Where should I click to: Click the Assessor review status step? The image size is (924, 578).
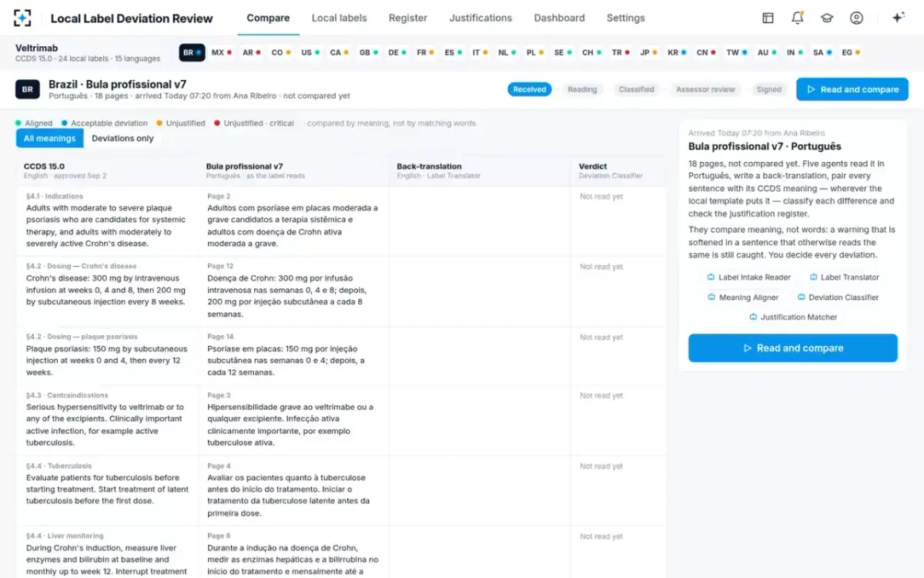pyautogui.click(x=705, y=89)
